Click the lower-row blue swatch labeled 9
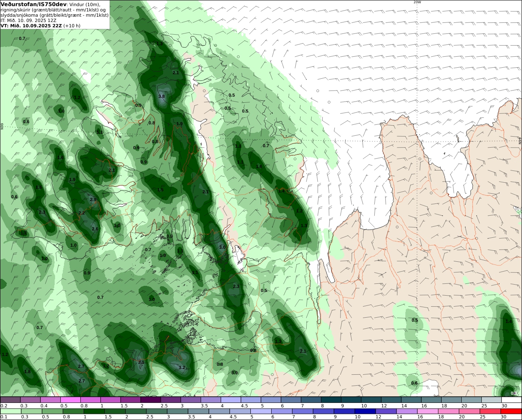 (x=344, y=411)
